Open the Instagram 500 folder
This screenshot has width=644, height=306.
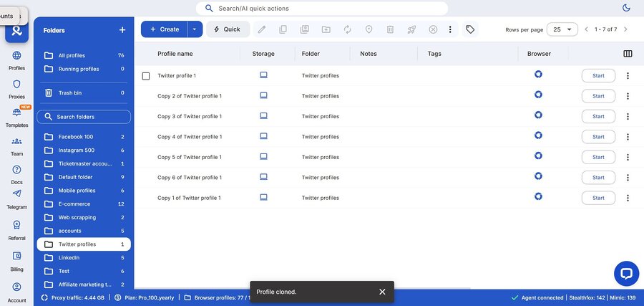pyautogui.click(x=84, y=150)
